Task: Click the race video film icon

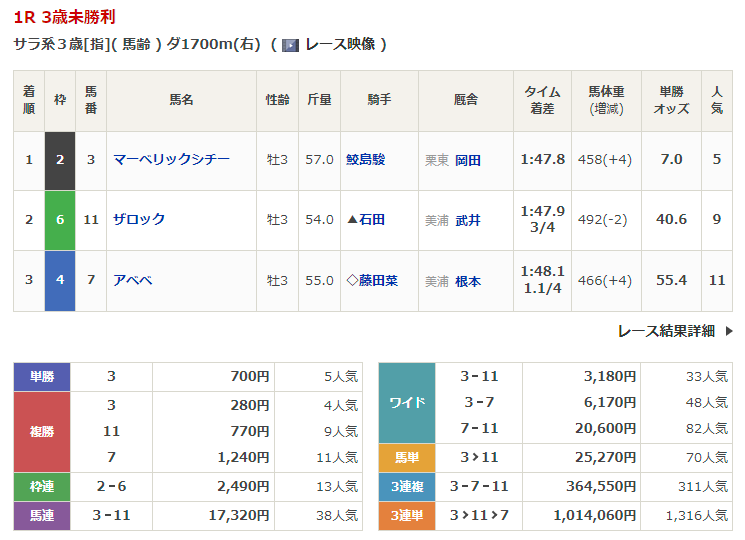Action: [290, 45]
